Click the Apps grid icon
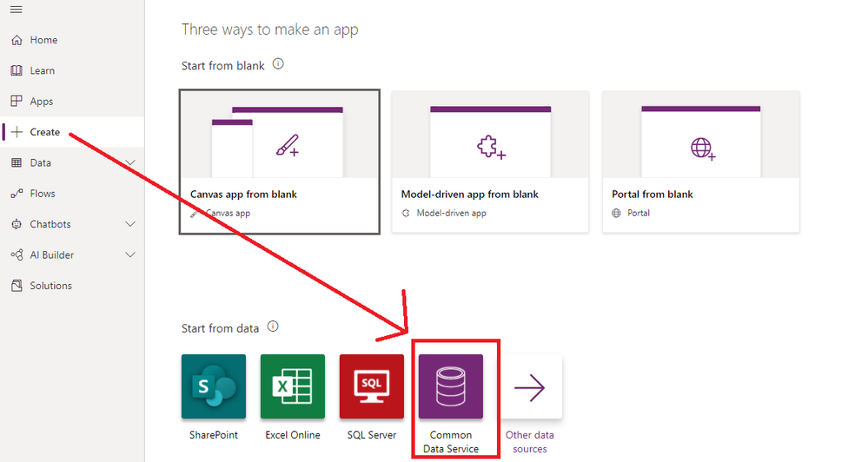 [17, 101]
